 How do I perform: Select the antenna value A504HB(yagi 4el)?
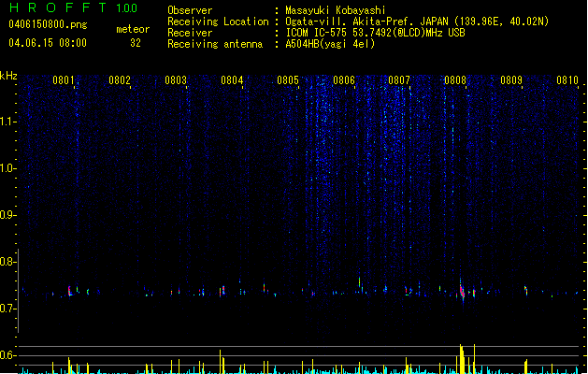click(330, 44)
